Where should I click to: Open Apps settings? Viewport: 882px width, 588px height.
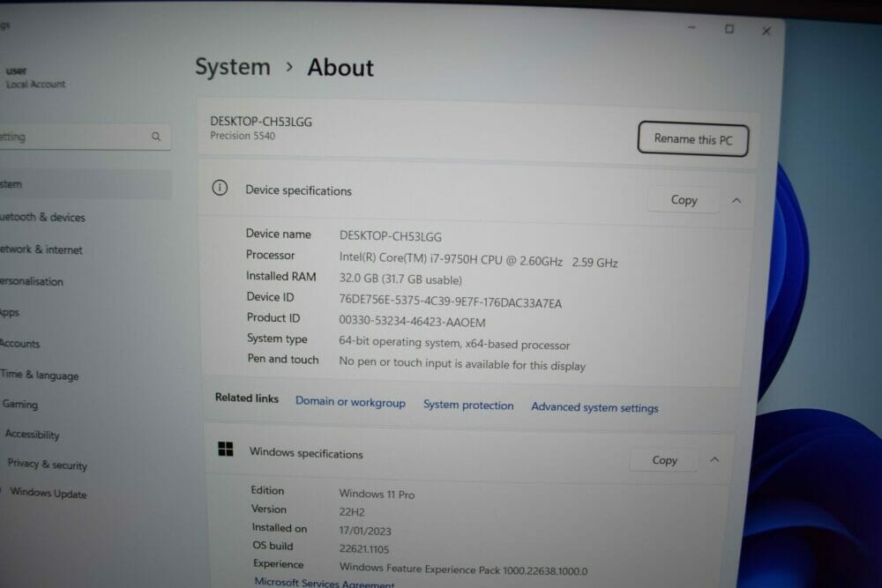tap(10, 313)
